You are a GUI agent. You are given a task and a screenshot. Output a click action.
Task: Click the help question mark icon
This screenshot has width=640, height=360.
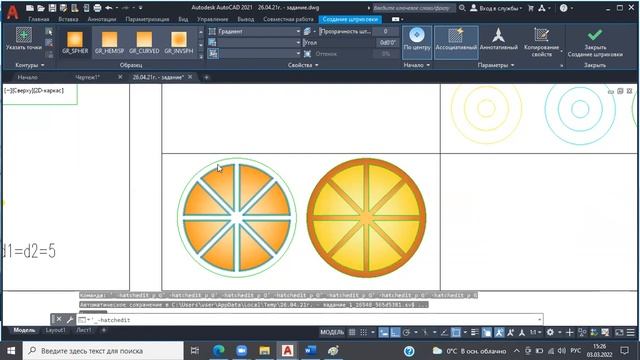tap(564, 8)
